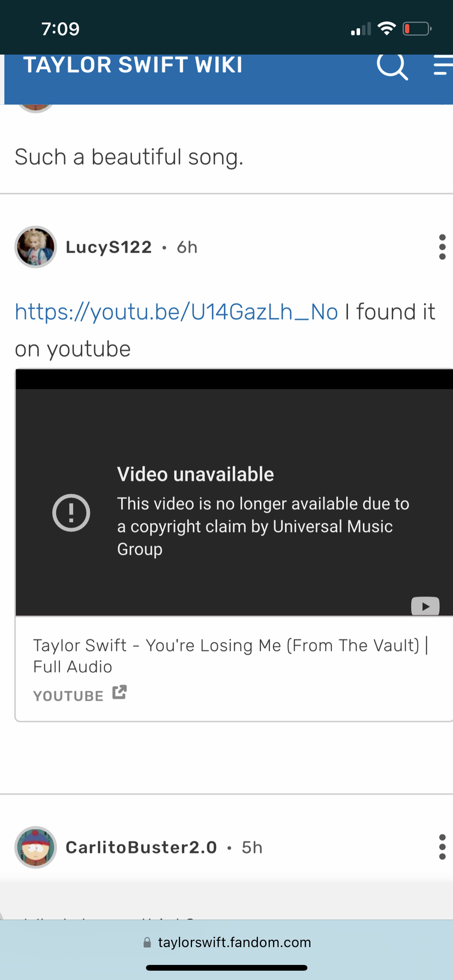Tap the search magnifier icon in header
The image size is (453, 980).
coord(392,66)
